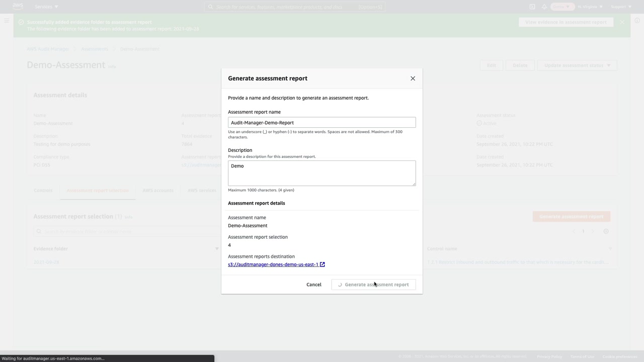Go to AWS Audit Manager breadcrumb
This screenshot has width=644, height=362.
tap(48, 49)
